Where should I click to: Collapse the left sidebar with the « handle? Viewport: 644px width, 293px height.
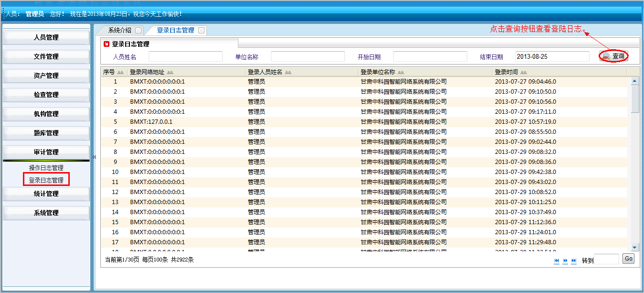[94, 157]
